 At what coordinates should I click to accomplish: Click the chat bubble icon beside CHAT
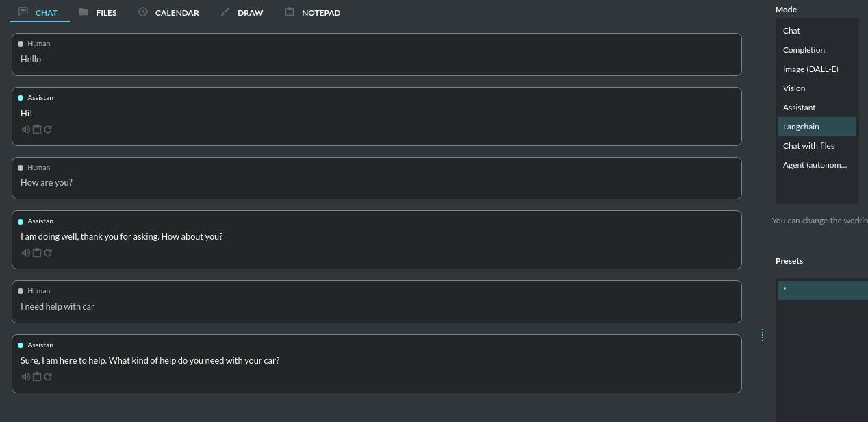click(23, 12)
